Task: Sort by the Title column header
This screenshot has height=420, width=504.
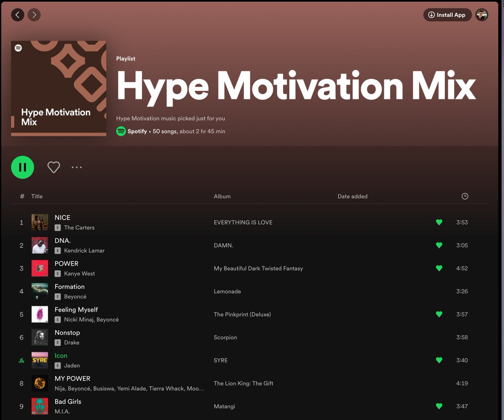Action: (37, 196)
